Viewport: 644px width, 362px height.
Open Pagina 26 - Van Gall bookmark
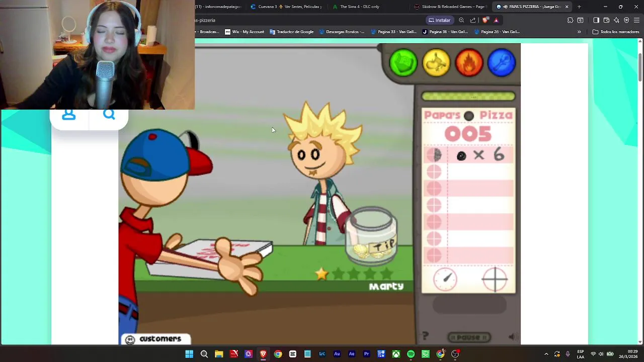click(497, 32)
